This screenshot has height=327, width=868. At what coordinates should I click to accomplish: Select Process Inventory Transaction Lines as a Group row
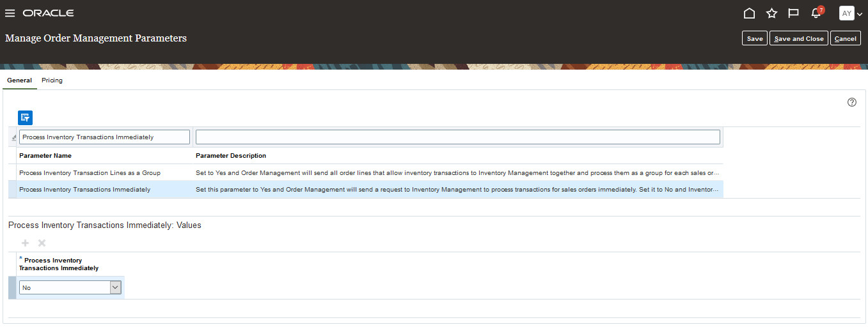coord(365,172)
